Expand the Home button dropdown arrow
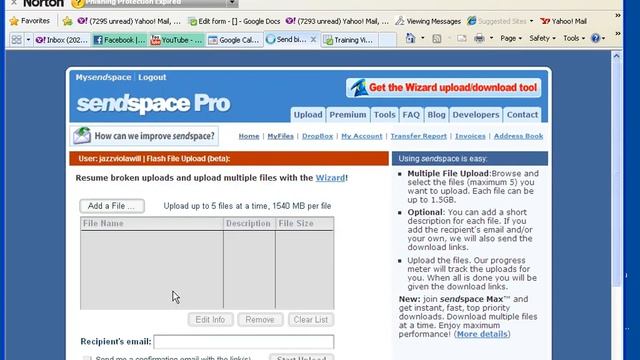640x360 pixels. (x=422, y=38)
